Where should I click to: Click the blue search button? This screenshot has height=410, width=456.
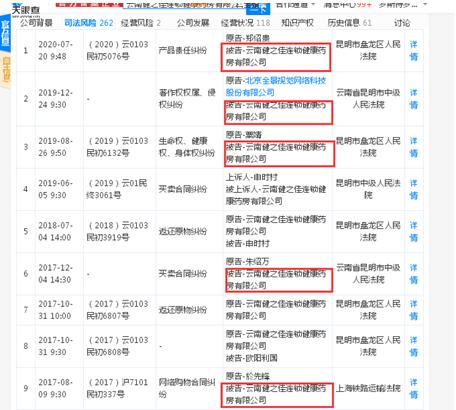(258, 8)
